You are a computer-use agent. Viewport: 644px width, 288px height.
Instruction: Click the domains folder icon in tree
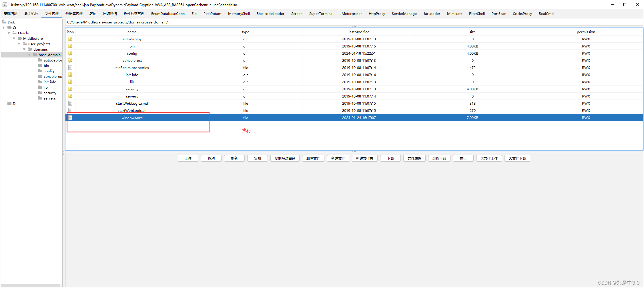click(x=30, y=49)
